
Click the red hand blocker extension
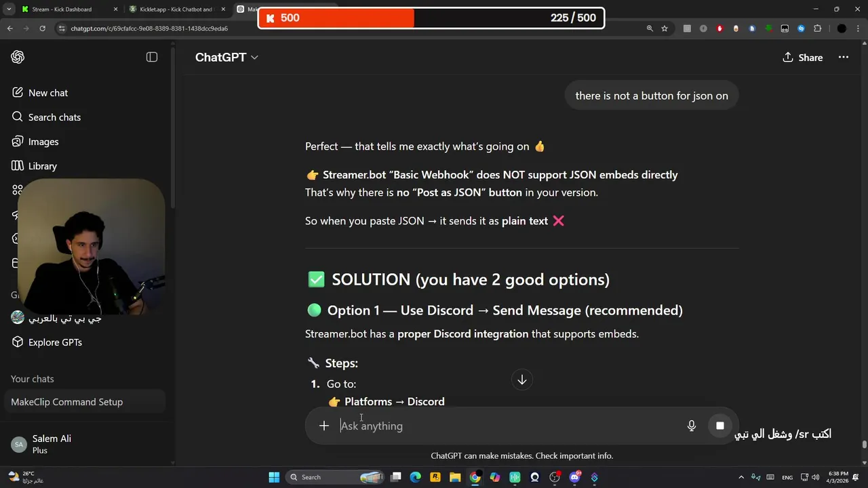[719, 28]
